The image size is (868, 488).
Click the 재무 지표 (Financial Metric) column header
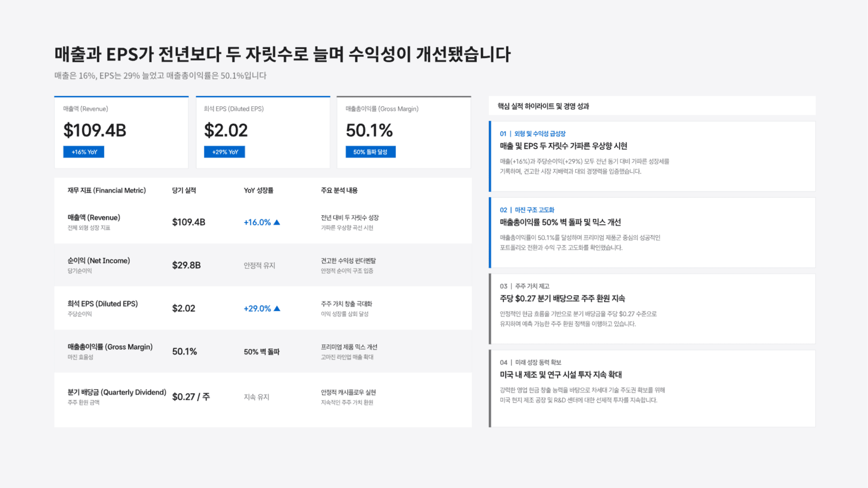tap(107, 190)
